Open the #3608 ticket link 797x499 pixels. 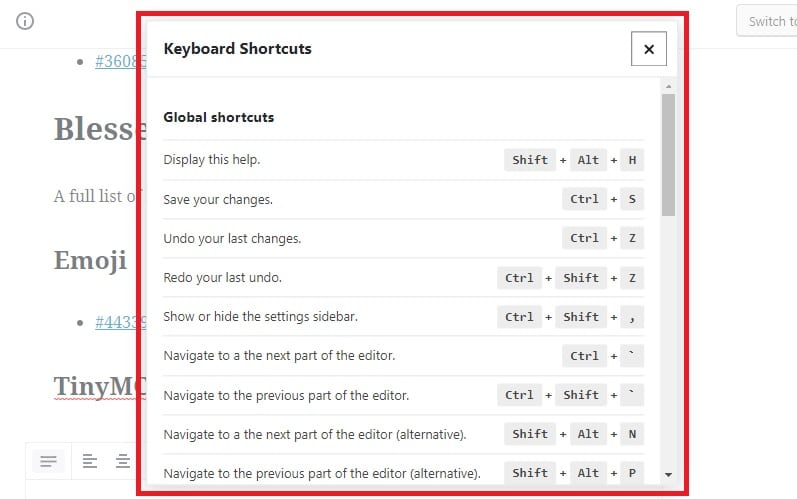tap(120, 61)
